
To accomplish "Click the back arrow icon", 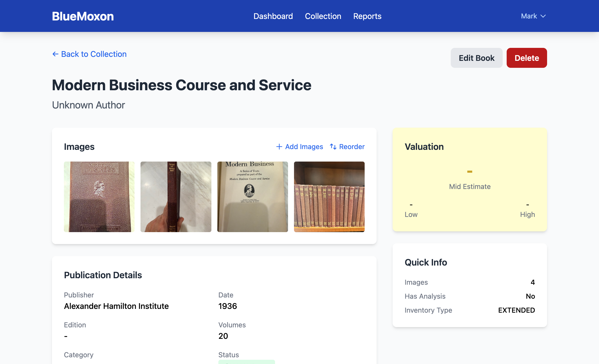I will 55,54.
